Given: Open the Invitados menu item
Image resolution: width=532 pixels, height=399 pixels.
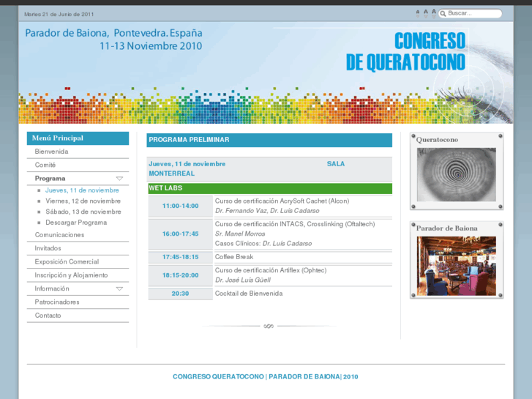Looking at the screenshot, I should click(48, 248).
